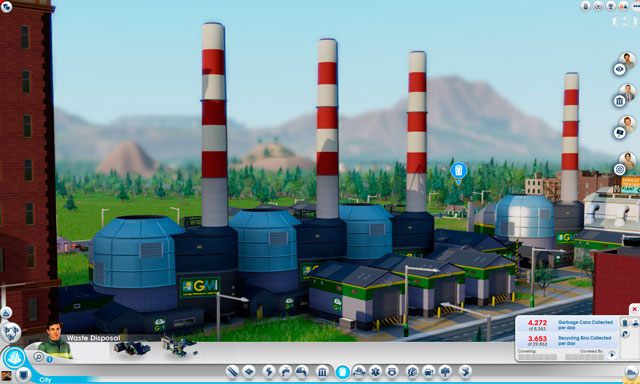Toggle the recycling truck data layer button

coord(635,322)
